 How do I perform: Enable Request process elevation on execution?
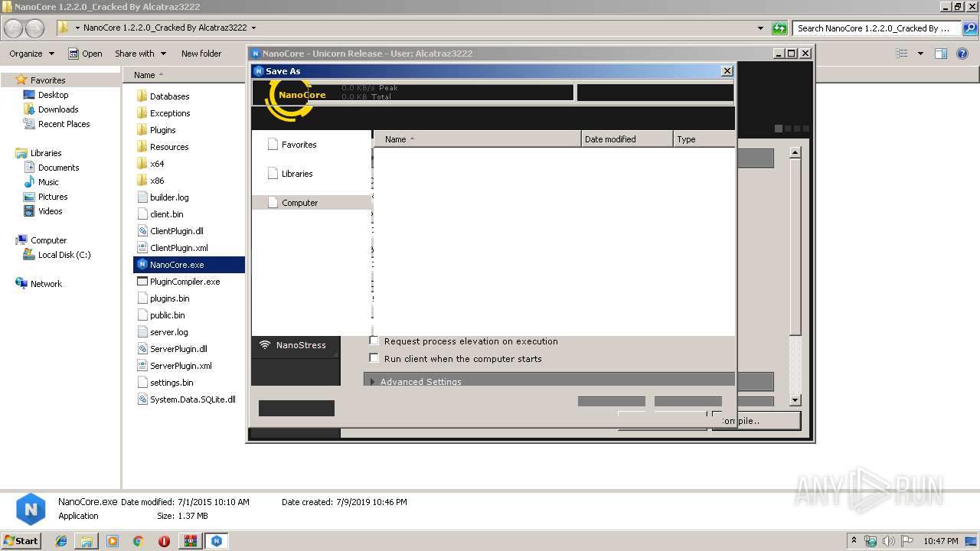click(x=374, y=341)
